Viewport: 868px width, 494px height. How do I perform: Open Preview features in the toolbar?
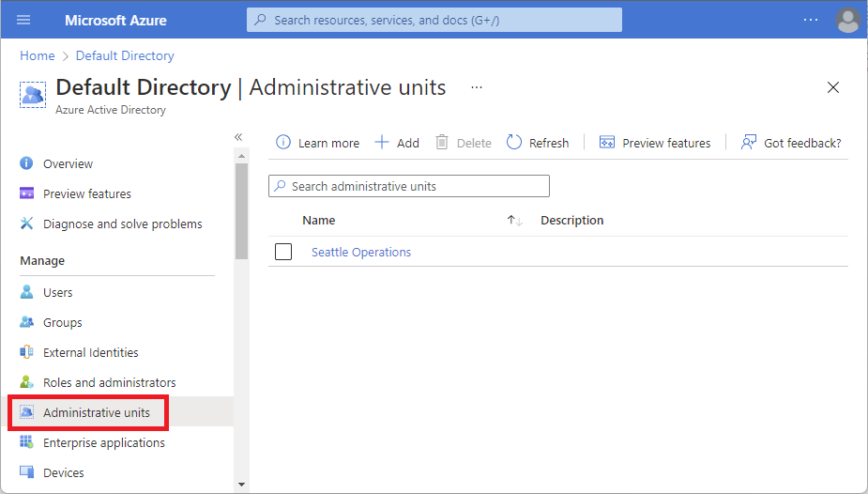(655, 143)
